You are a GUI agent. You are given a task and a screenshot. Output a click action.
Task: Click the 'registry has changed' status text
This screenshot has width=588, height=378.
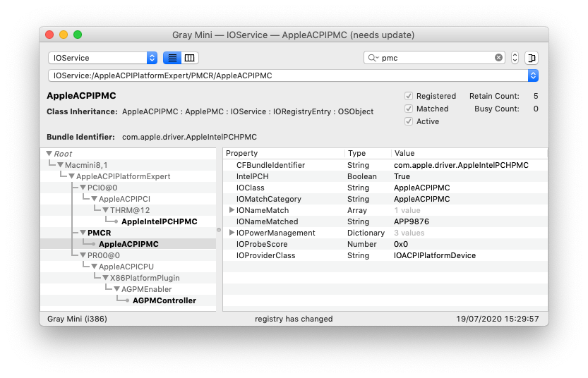(294, 319)
